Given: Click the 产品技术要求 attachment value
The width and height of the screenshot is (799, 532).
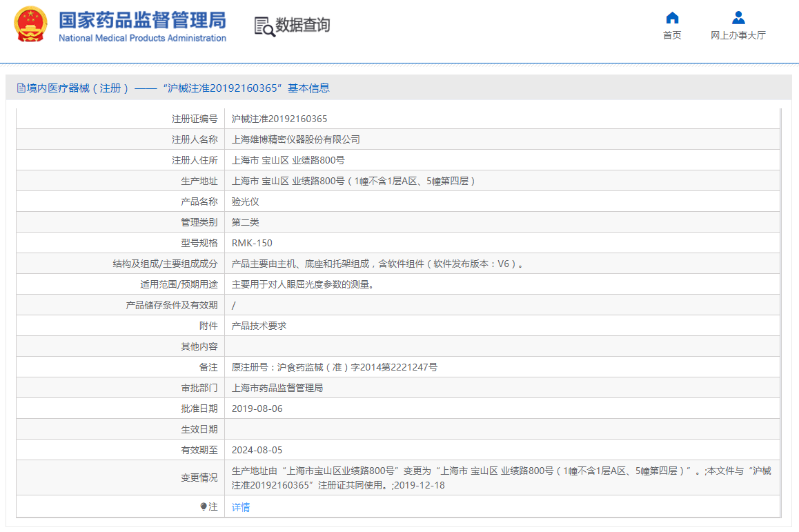Looking at the screenshot, I should [259, 326].
